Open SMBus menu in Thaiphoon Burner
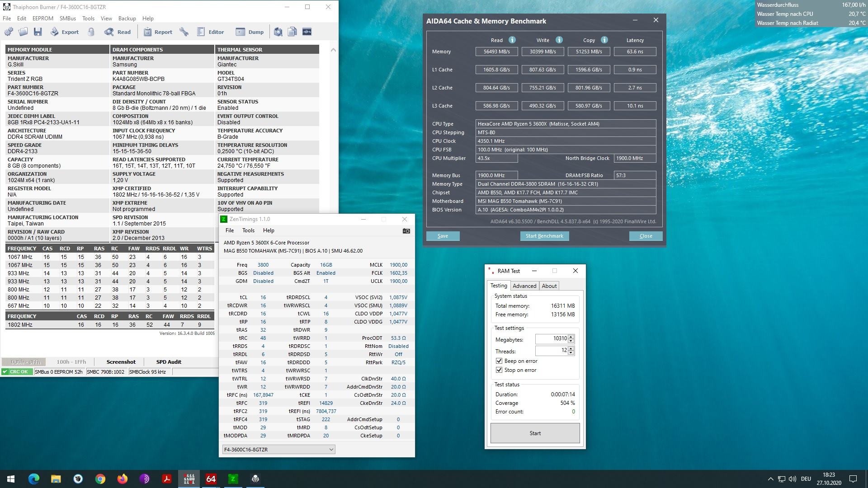This screenshot has height=488, width=868. [68, 19]
